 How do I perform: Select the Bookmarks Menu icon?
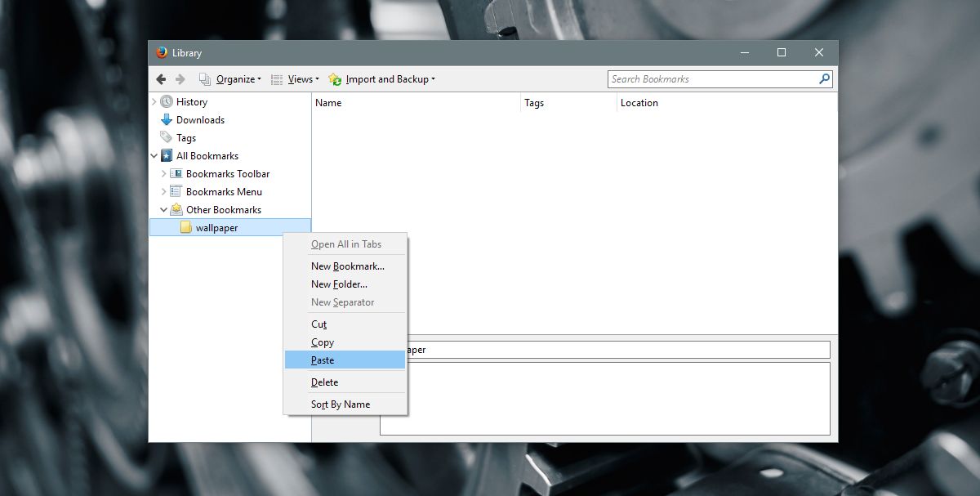[176, 192]
